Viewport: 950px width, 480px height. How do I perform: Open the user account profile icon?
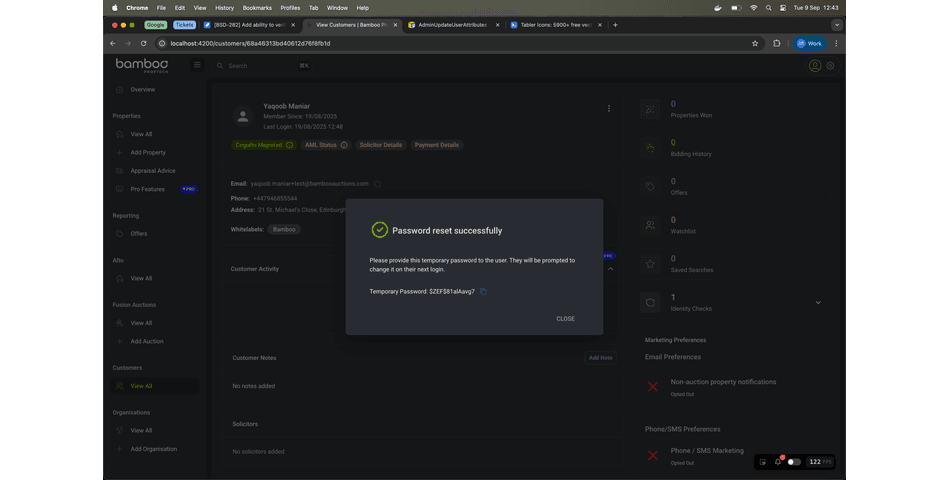[814, 66]
